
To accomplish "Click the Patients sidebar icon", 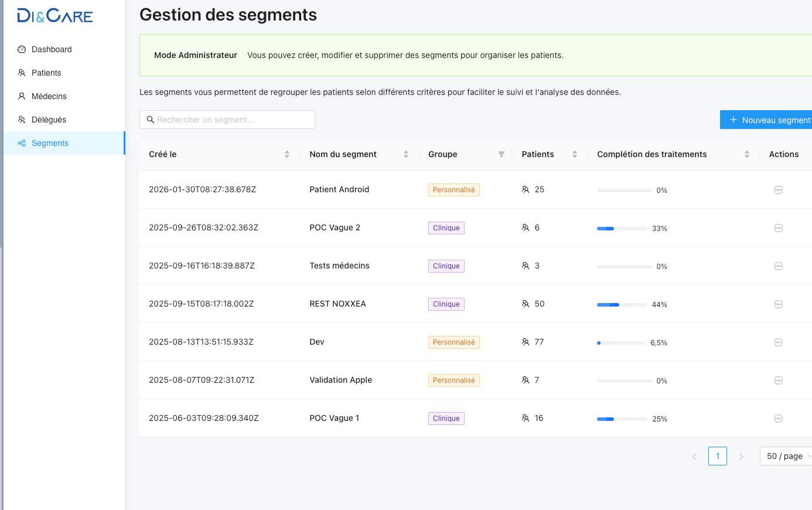I will point(22,73).
